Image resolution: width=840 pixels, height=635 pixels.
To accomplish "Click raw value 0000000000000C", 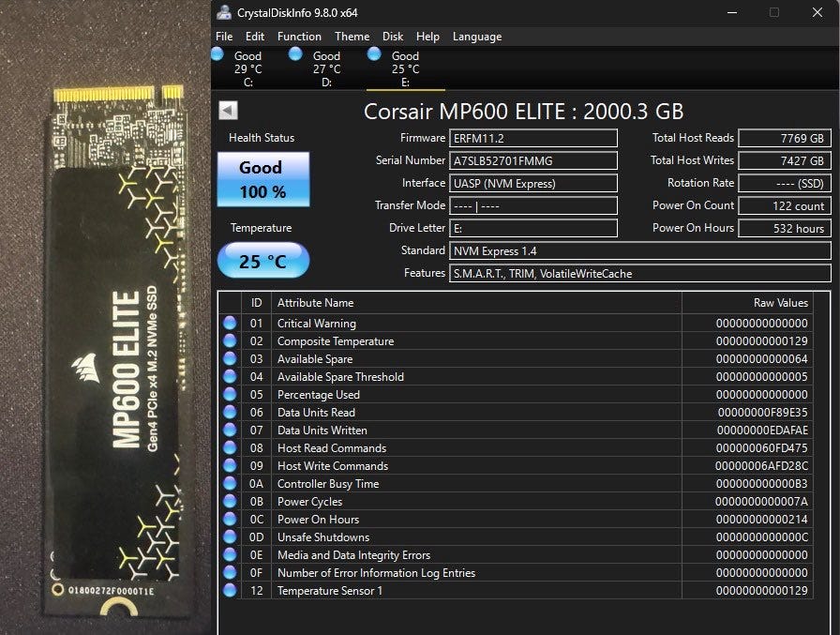I will pos(762,537).
